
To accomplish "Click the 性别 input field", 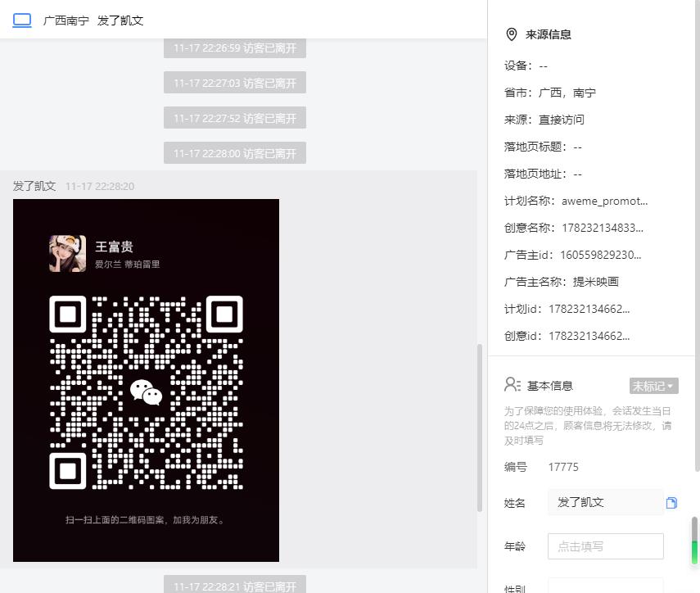I will [x=605, y=586].
